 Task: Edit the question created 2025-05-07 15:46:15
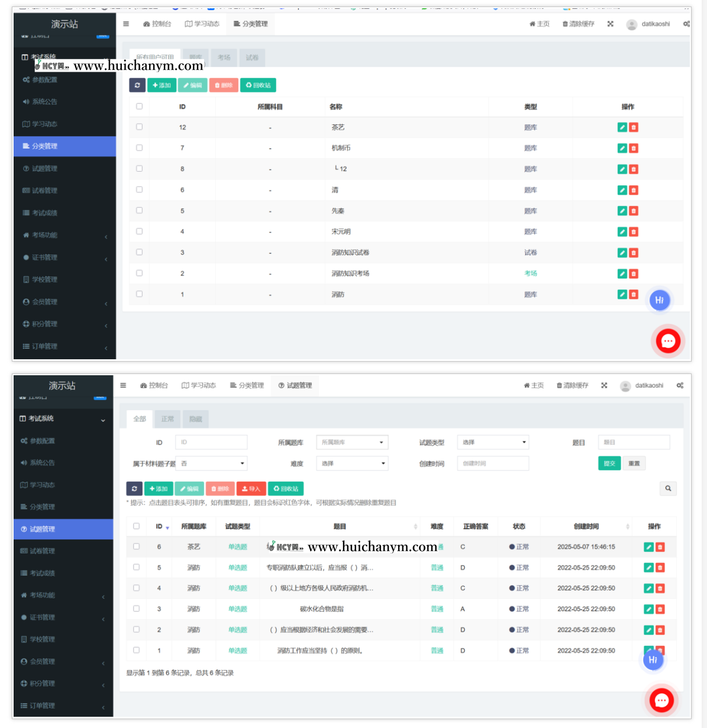coord(648,547)
